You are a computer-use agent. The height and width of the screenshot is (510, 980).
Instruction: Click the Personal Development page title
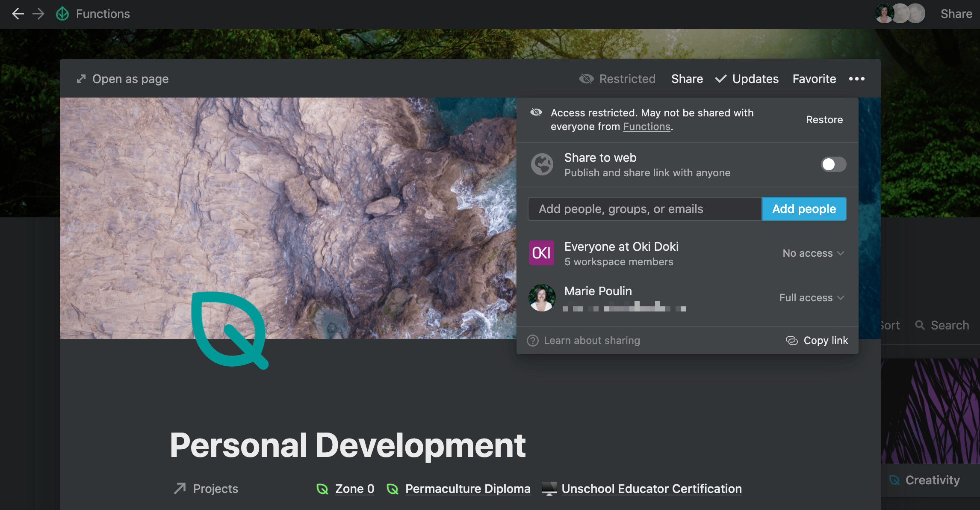348,445
